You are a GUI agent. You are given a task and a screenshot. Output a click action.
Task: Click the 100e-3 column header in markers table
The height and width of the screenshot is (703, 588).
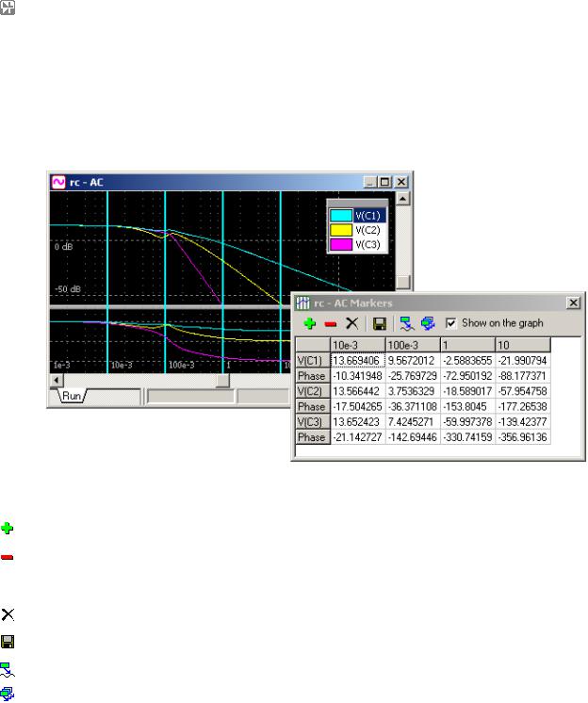[414, 345]
